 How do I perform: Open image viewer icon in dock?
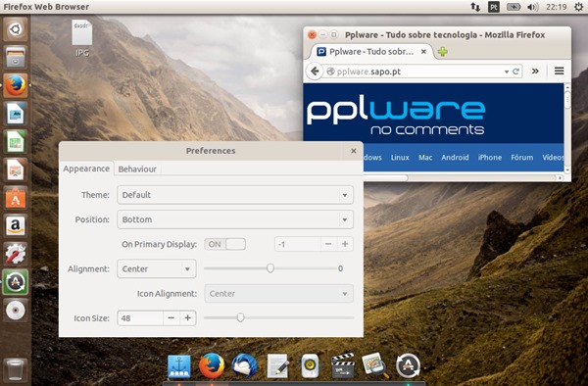[375, 365]
